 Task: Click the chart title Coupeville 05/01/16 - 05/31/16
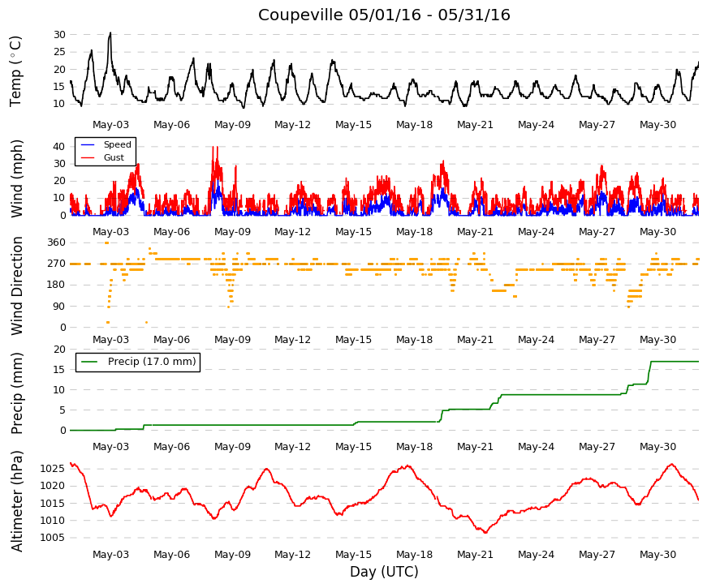[x=384, y=15]
